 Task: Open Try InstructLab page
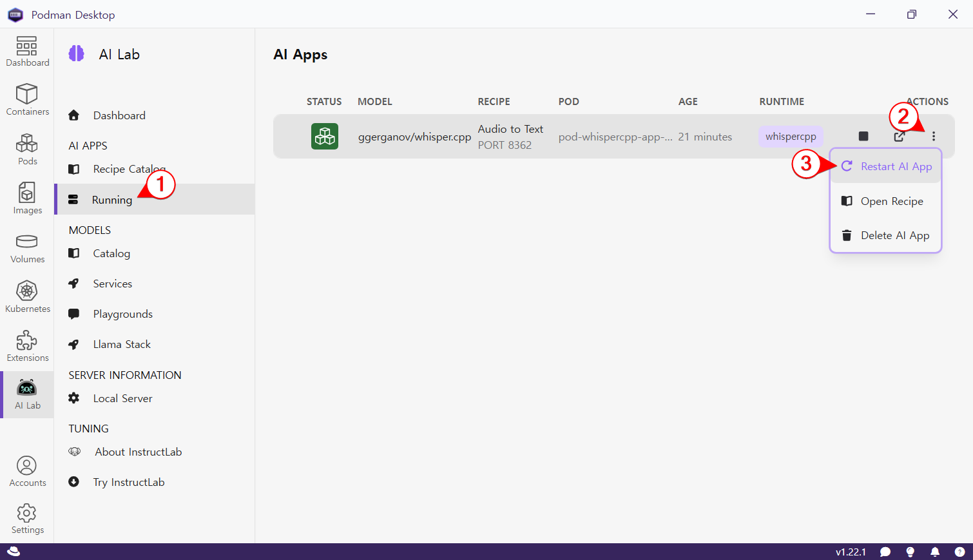point(128,482)
